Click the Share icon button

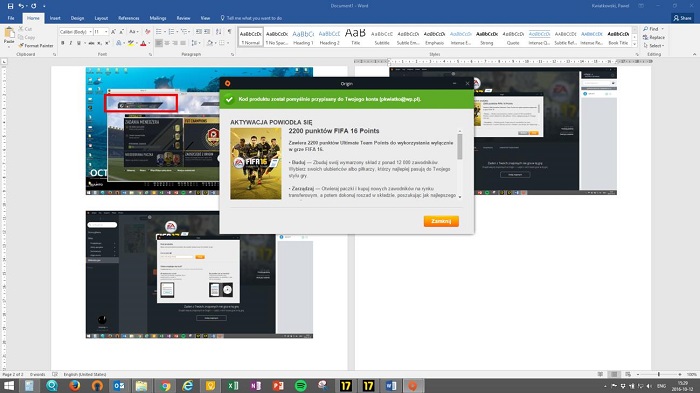pyautogui.click(x=682, y=18)
